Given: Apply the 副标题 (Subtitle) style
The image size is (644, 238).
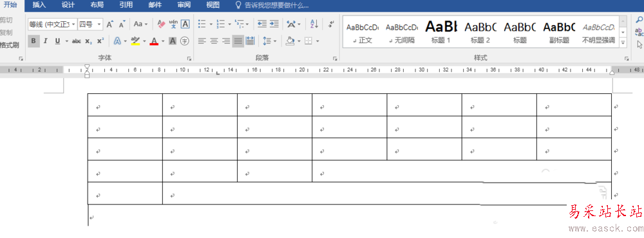Looking at the screenshot, I should [x=560, y=32].
